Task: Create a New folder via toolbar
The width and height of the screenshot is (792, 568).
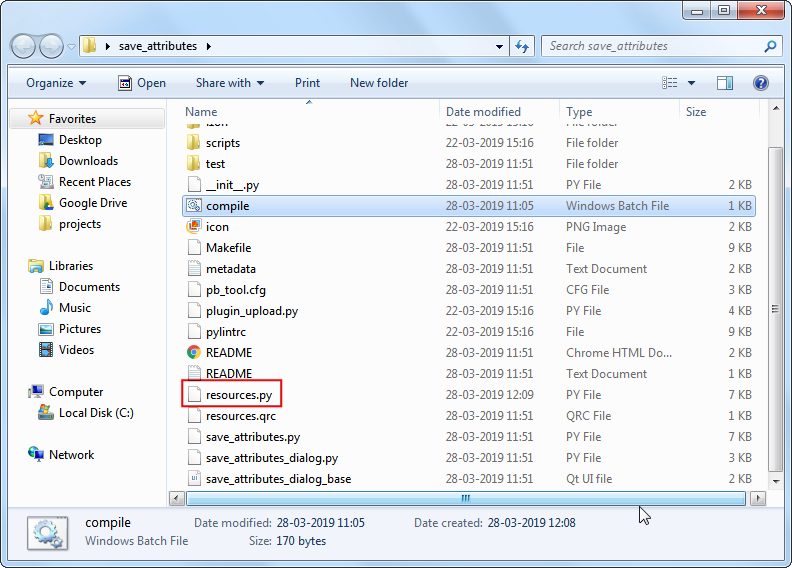Action: pos(379,83)
